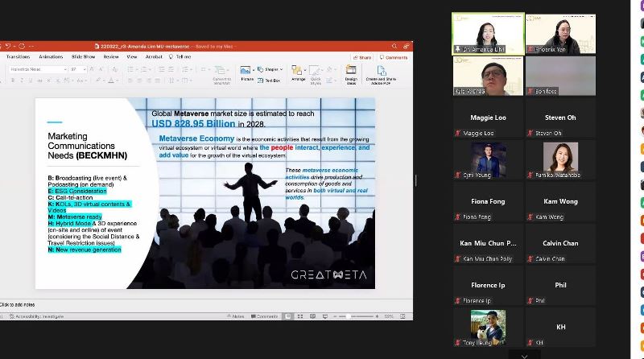The height and width of the screenshot is (359, 644).
Task: Click the zoom slider in status bar
Action: click(x=356, y=316)
